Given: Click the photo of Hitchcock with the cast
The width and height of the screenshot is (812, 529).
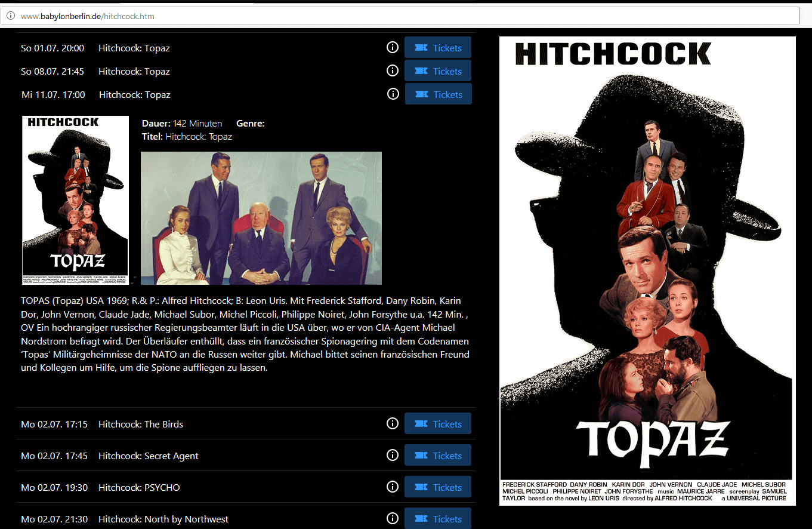Looking at the screenshot, I should 261,217.
